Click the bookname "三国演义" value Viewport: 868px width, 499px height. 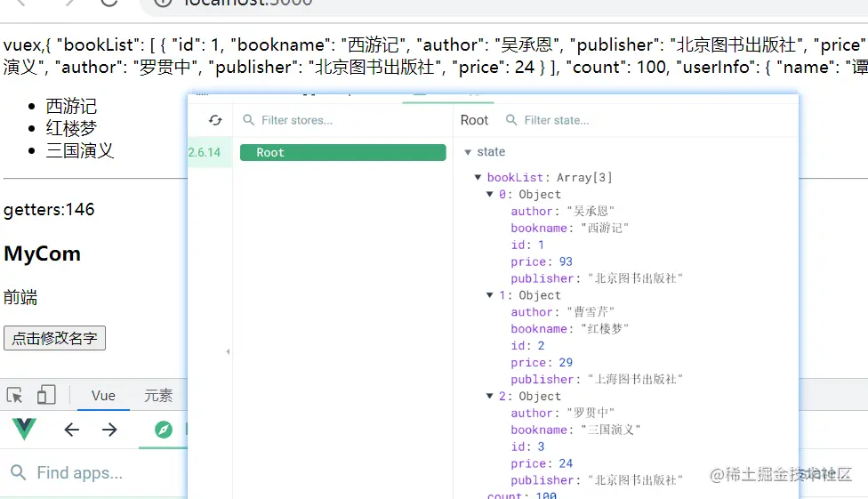pyautogui.click(x=611, y=430)
